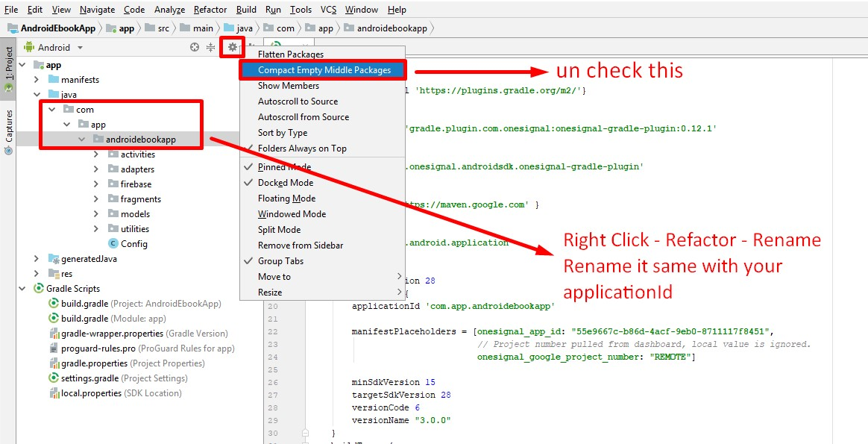Select gradle-wrapper.properties file in Gradle Scripts
The height and width of the screenshot is (444, 868).
112,334
